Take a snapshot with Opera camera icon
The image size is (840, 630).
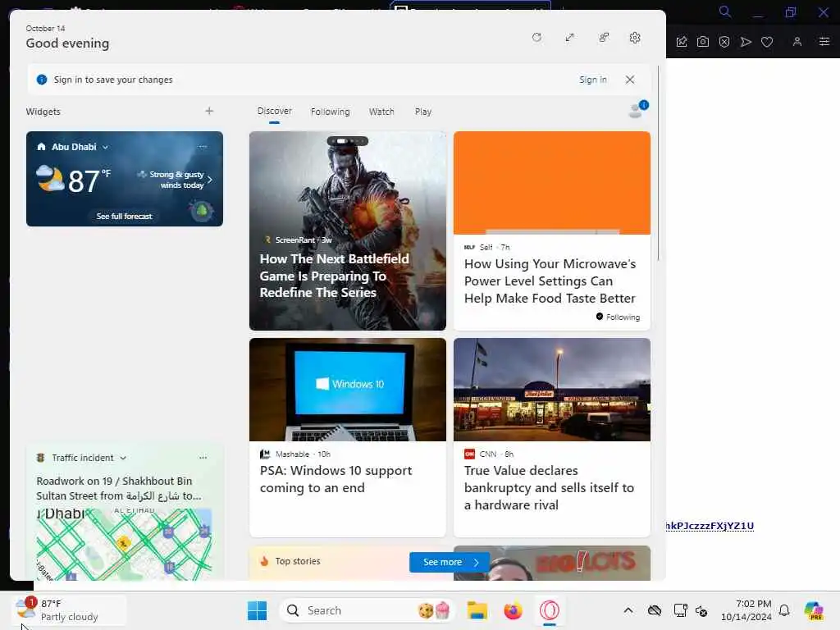703,42
